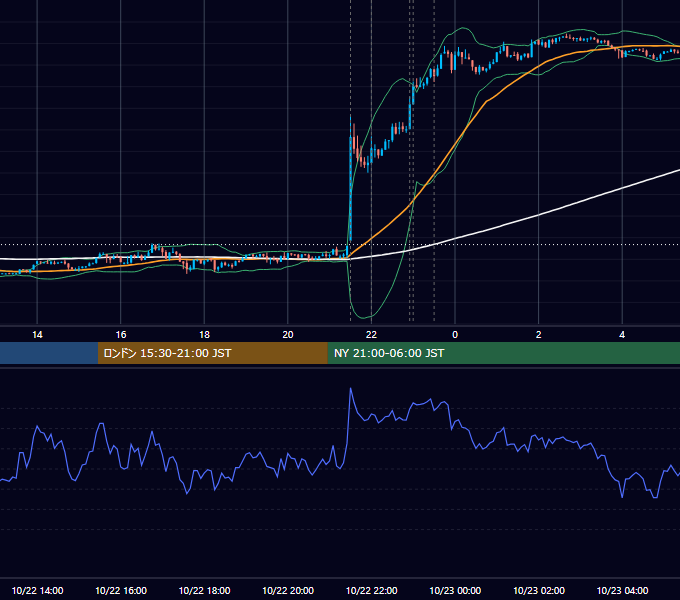This screenshot has height=600, width=680.
Task: Click the 10/22 20:00 date label
Action: pos(288,590)
